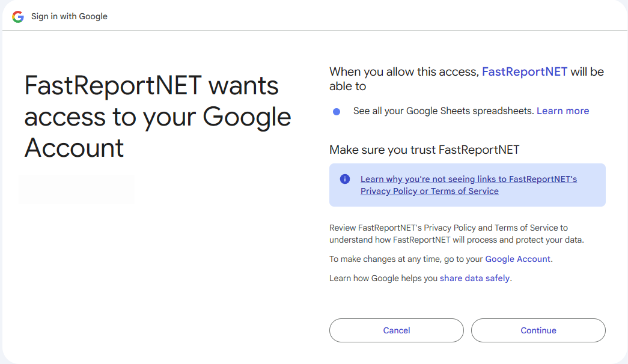This screenshot has width=628, height=364.
Task: Open the Learn more link
Action: click(x=562, y=111)
